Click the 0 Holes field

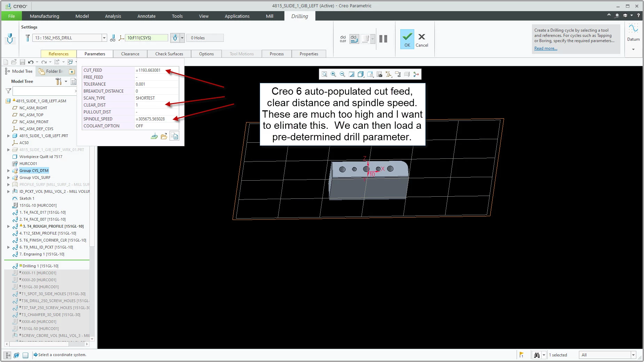pos(205,38)
